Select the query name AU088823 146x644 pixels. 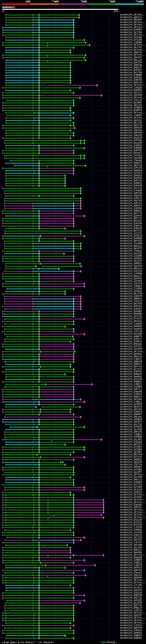point(8,8)
